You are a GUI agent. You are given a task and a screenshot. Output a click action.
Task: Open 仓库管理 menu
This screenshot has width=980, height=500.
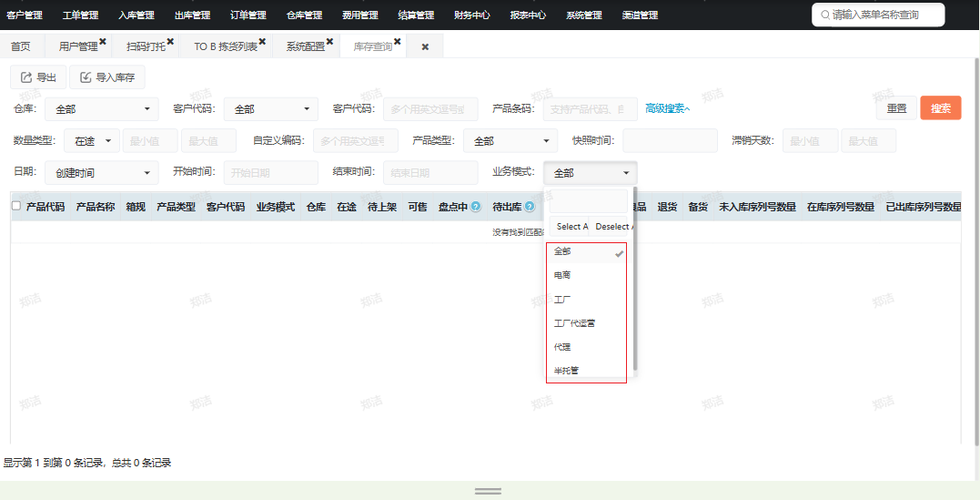tap(304, 15)
